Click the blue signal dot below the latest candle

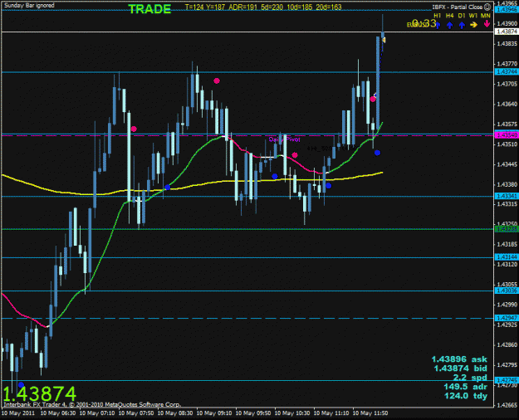click(x=377, y=153)
